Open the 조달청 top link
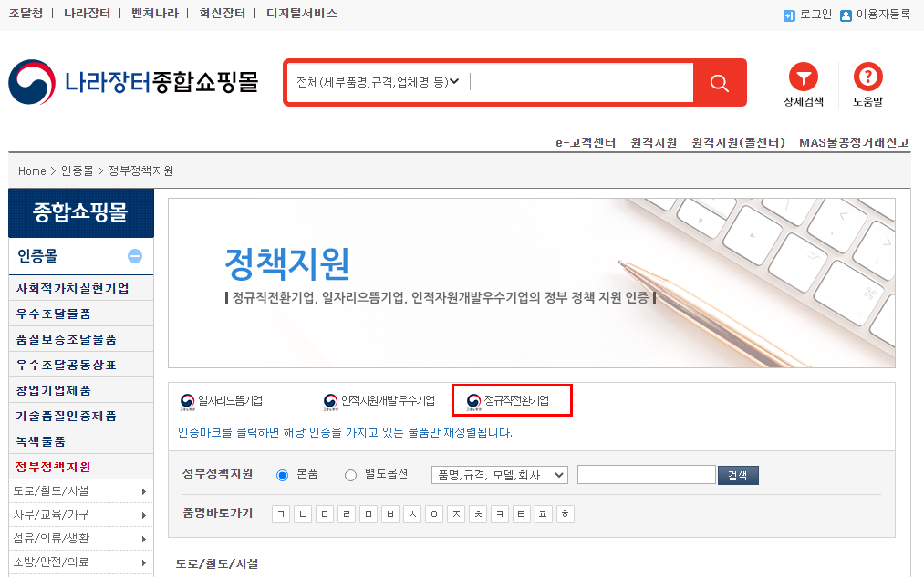 point(26,13)
